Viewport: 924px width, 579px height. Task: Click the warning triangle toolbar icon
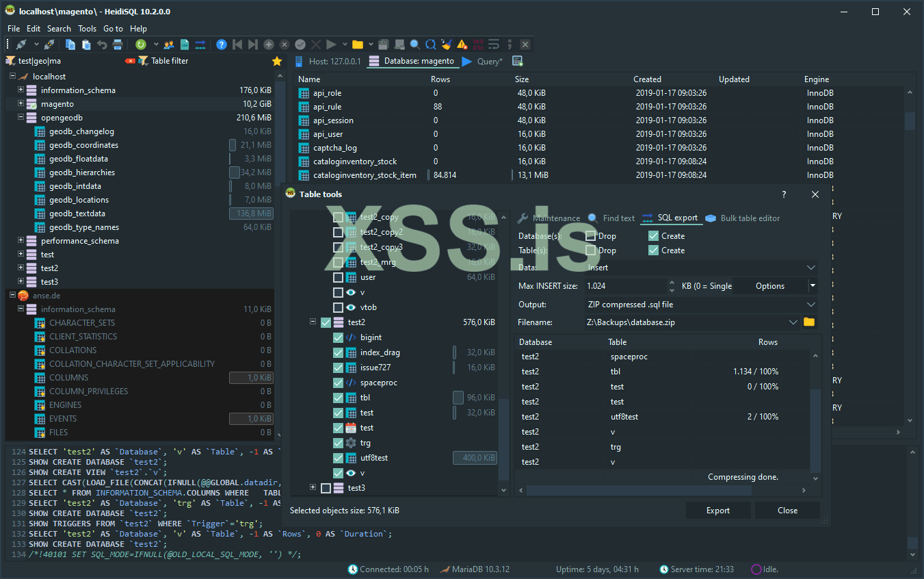click(462, 44)
